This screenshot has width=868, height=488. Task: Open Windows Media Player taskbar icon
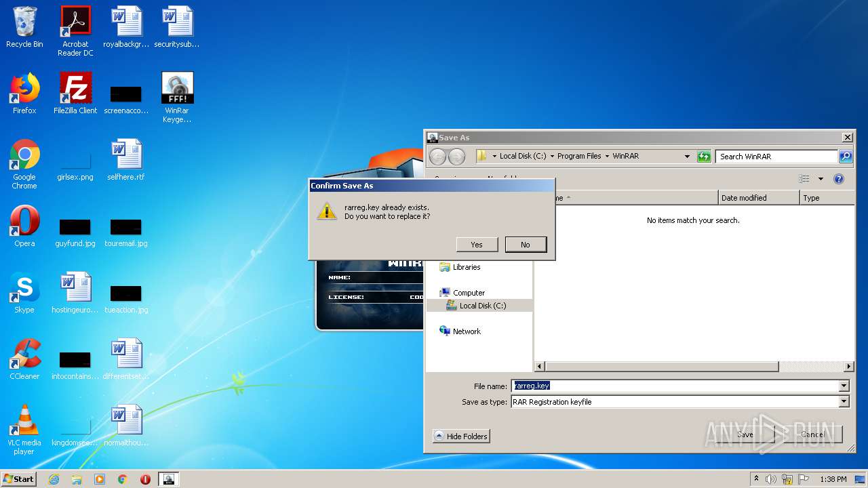(x=100, y=479)
